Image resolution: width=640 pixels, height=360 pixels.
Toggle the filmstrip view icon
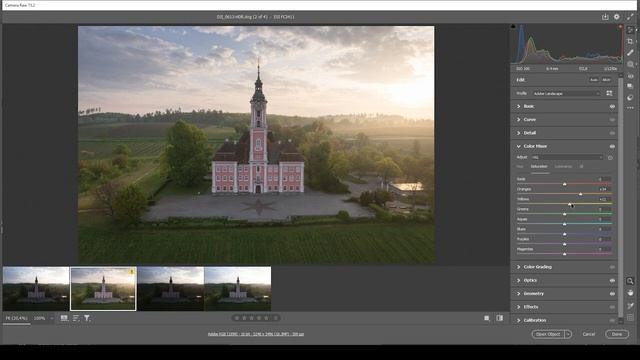(x=64, y=318)
